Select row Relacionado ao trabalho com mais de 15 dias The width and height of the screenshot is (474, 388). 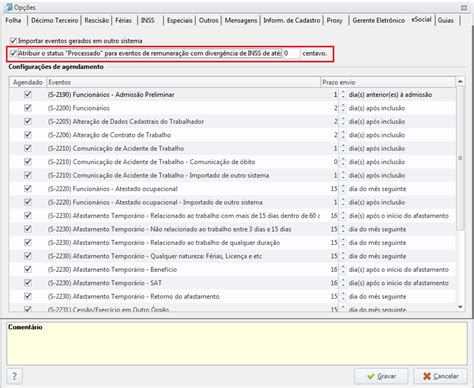click(x=232, y=216)
